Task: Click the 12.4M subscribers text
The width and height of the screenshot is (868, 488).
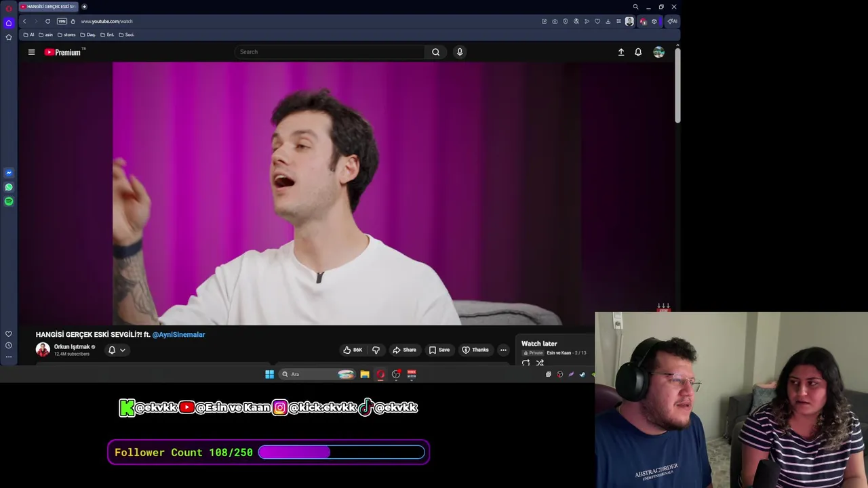Action: [72, 354]
